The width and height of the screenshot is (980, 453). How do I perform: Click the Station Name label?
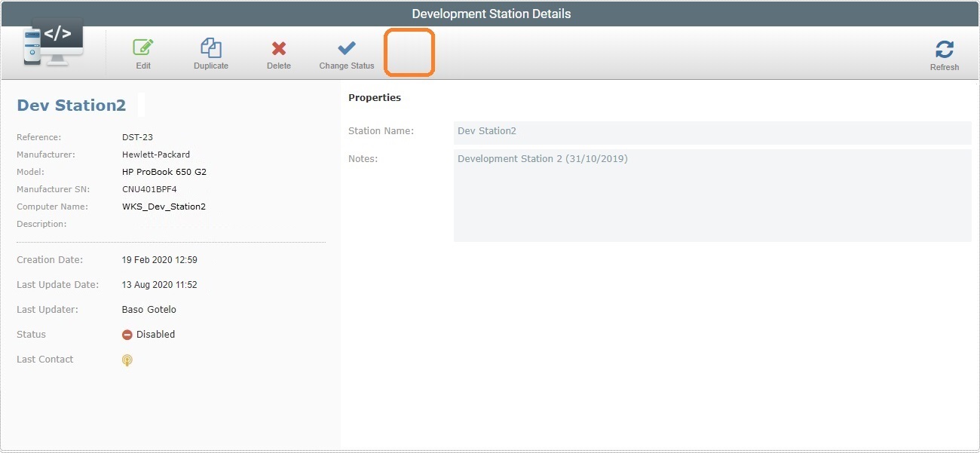[381, 131]
